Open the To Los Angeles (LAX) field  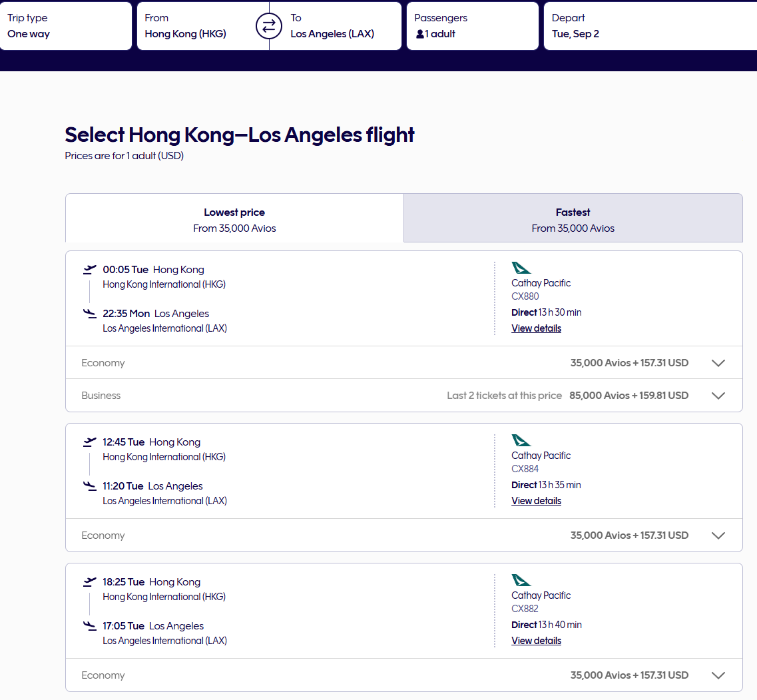coord(336,25)
